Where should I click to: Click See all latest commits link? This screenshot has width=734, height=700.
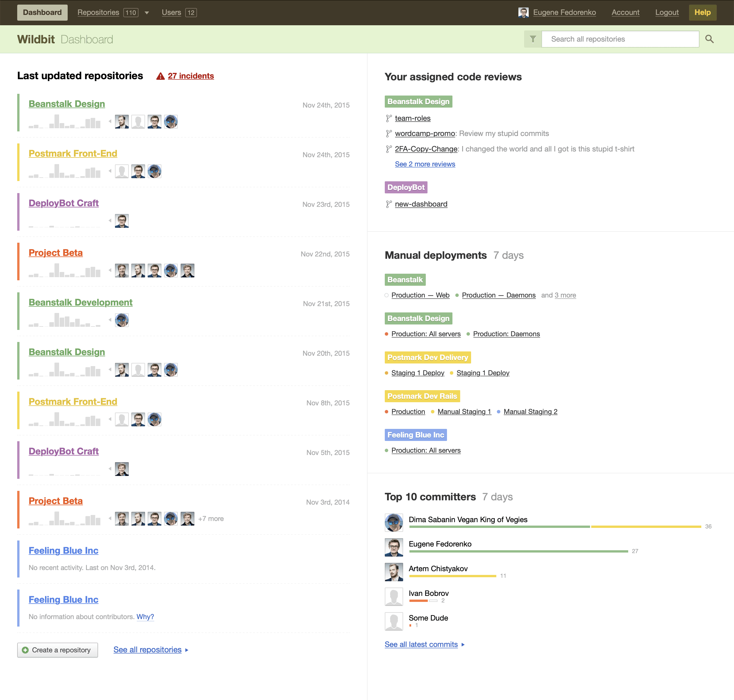coord(421,644)
